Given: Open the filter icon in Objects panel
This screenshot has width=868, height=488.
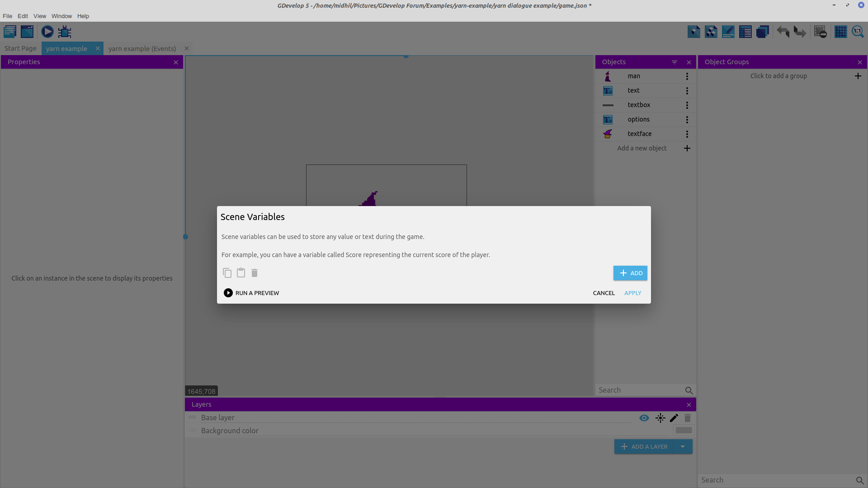Looking at the screenshot, I should (674, 62).
